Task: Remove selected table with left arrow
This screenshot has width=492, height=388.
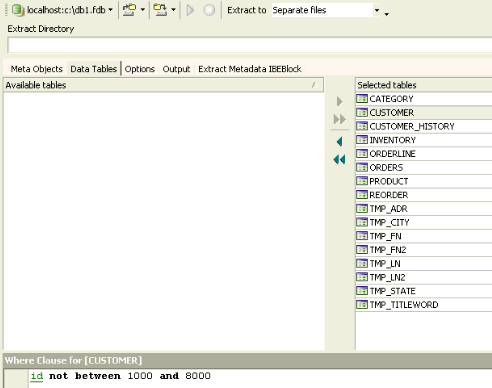Action: pyautogui.click(x=340, y=142)
